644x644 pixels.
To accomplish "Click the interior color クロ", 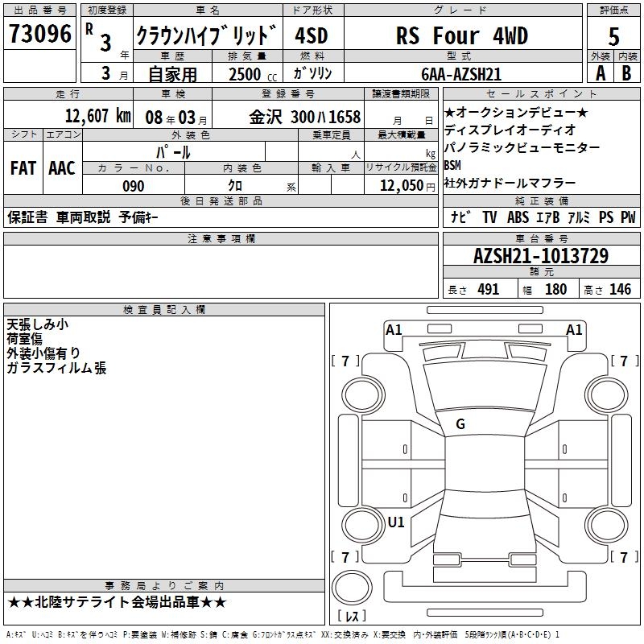I will click(x=235, y=186).
